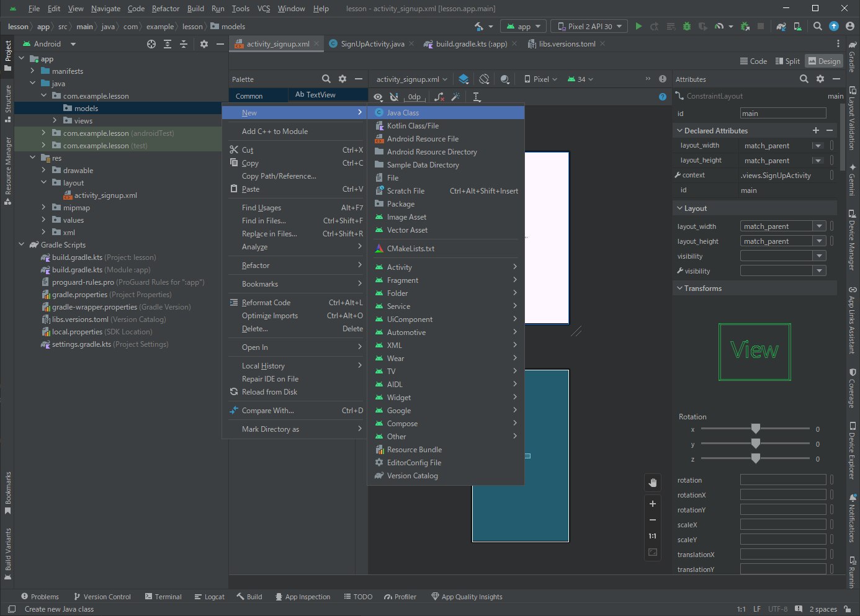860x616 pixels.
Task: Open Project panel options gear
Action: 204,44
